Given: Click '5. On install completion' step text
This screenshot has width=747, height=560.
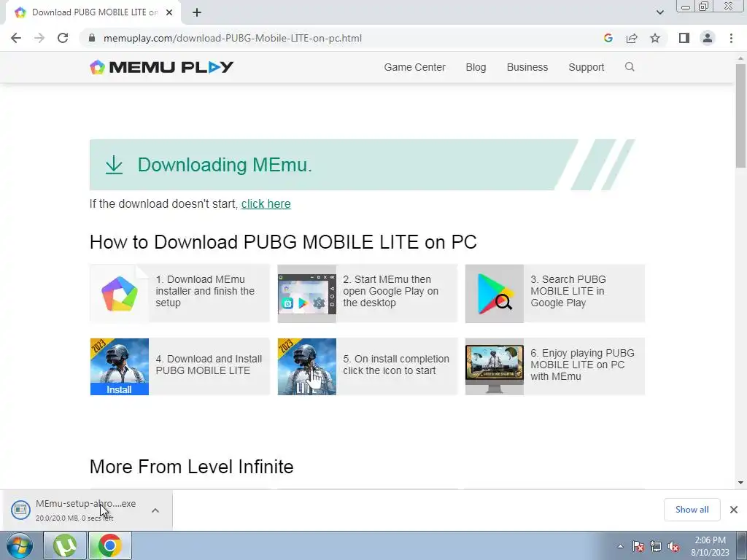Looking at the screenshot, I should pyautogui.click(x=396, y=365).
